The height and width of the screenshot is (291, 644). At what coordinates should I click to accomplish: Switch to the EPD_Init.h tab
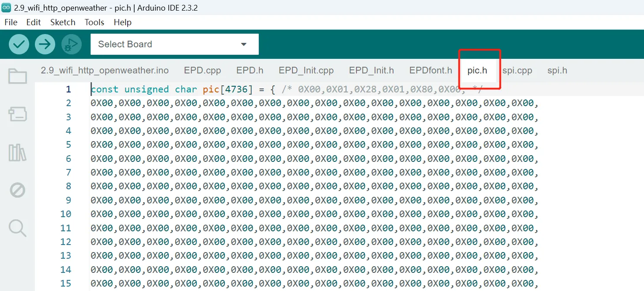[x=371, y=70]
